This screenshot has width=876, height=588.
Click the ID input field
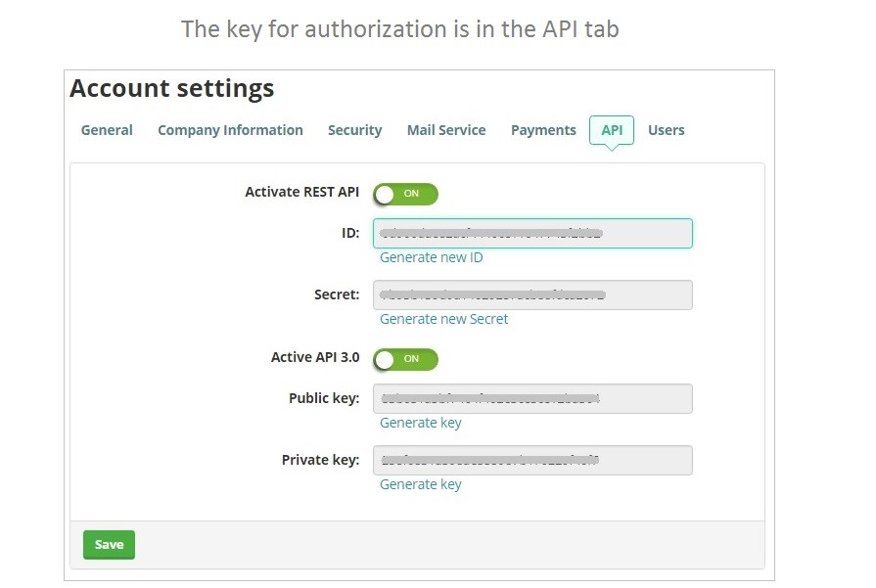(532, 234)
